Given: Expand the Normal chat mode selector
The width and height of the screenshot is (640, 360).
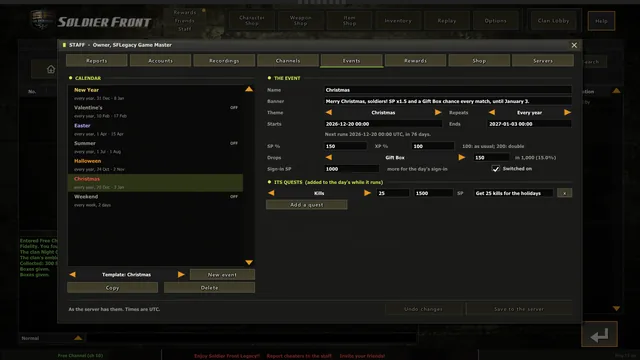Looking at the screenshot, I should (78, 338).
